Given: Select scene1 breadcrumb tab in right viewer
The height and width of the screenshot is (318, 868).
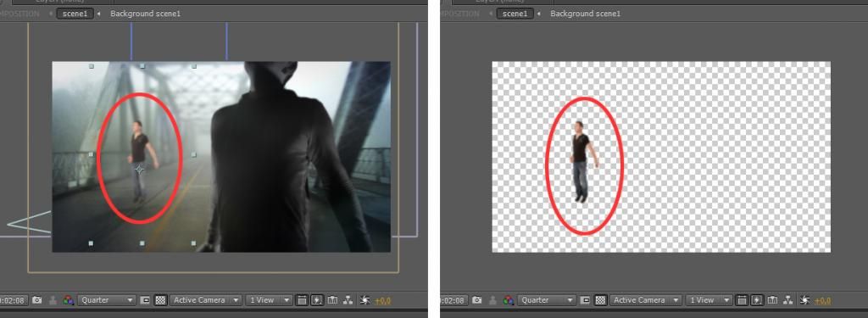Looking at the screenshot, I should pos(515,14).
